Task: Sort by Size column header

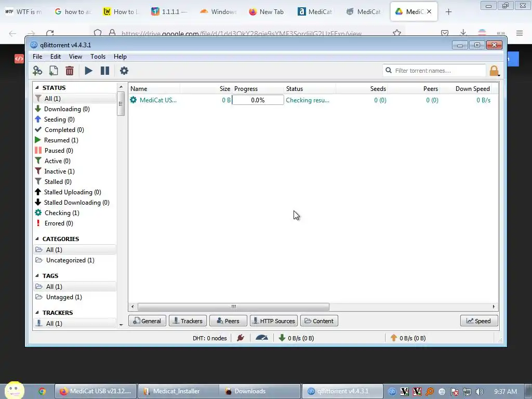Action: [206, 89]
